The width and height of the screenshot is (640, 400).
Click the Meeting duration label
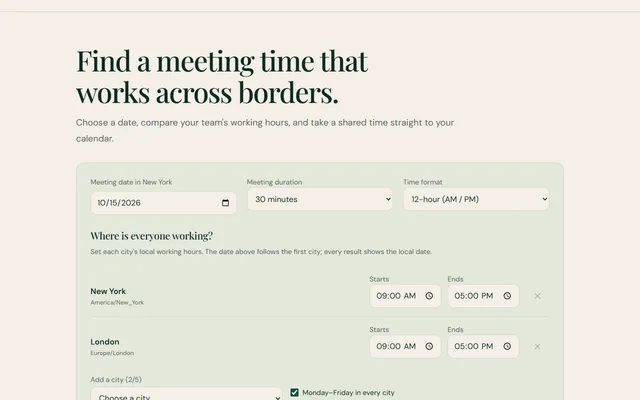[274, 182]
